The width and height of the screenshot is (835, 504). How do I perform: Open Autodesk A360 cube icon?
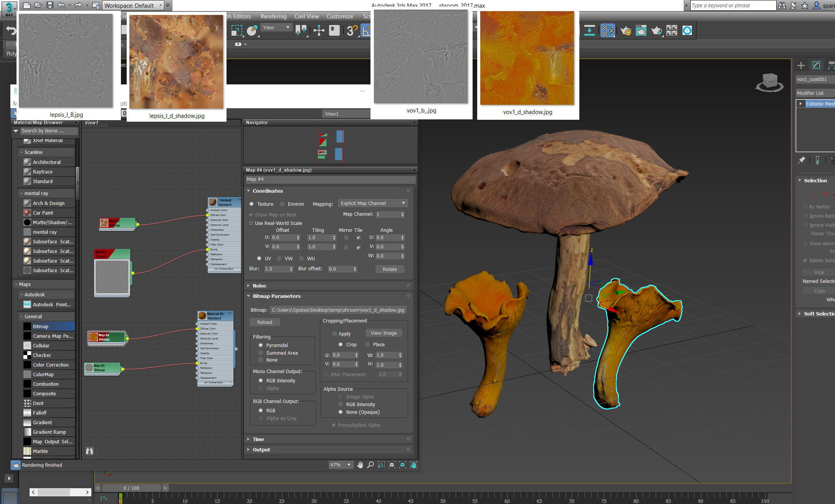pos(687,30)
